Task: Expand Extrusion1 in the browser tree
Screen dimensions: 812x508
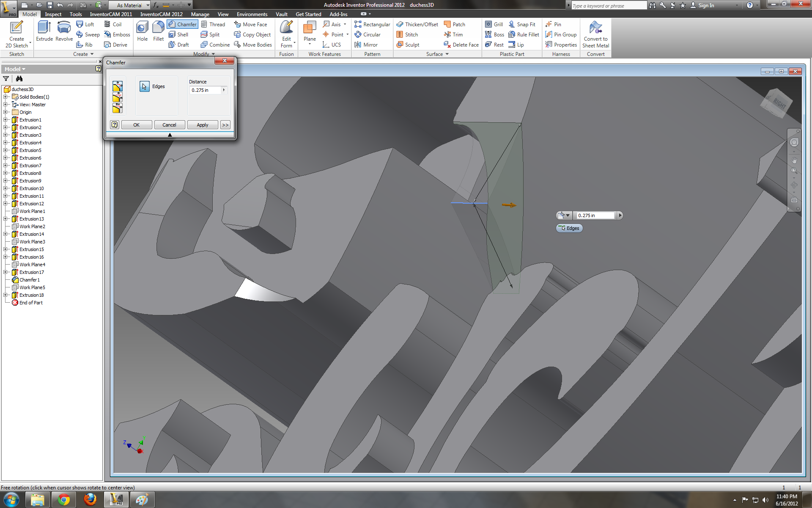Action: click(5, 120)
